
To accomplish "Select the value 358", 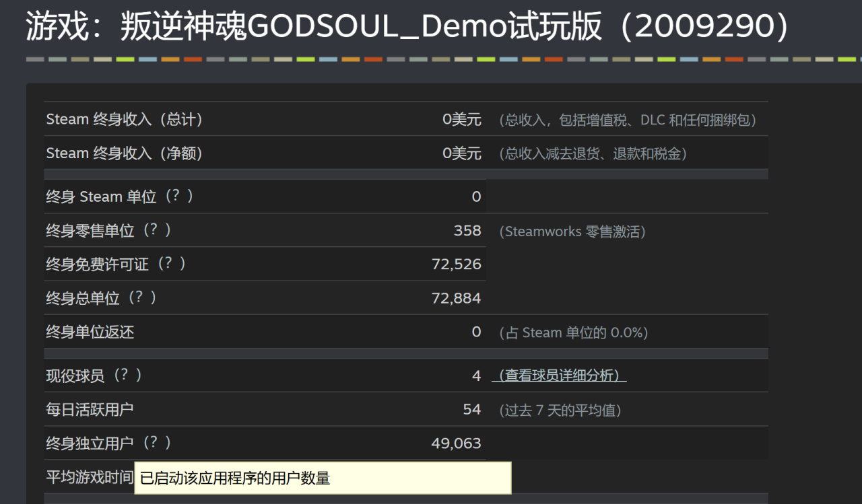I will coord(467,231).
